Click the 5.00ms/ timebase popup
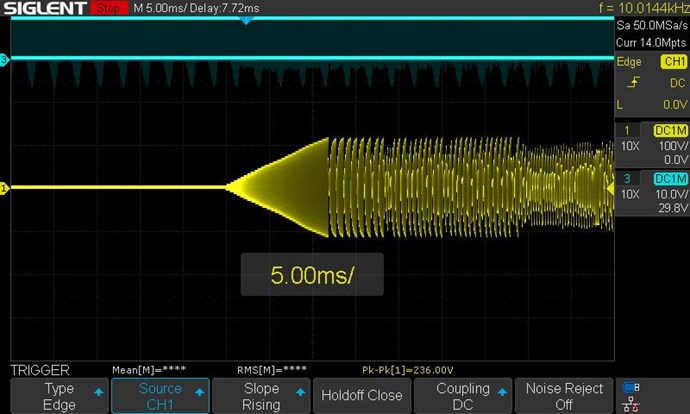The width and height of the screenshot is (690, 414). [x=312, y=275]
